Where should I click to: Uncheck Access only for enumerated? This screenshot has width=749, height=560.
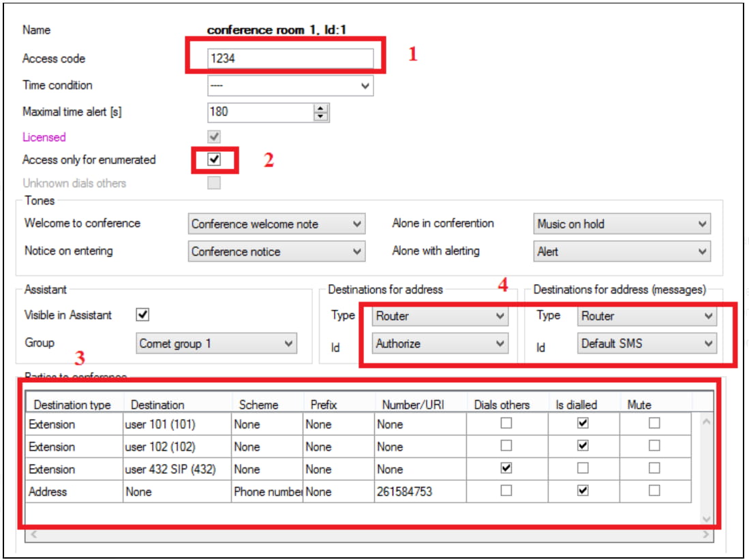(x=214, y=159)
